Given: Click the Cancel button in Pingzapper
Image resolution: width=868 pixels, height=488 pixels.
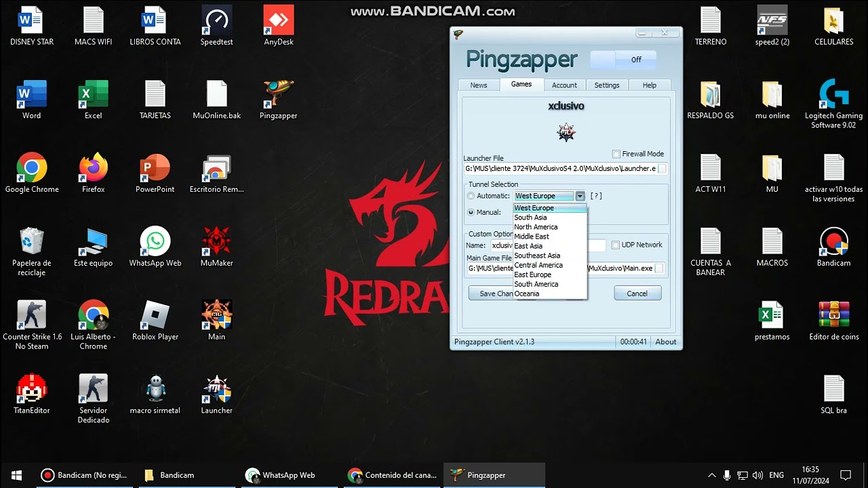Looking at the screenshot, I should coord(637,293).
